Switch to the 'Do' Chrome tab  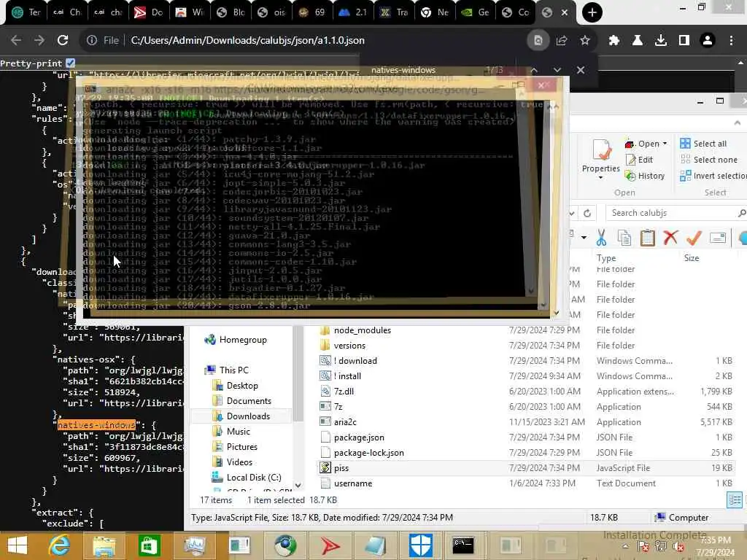(148, 12)
